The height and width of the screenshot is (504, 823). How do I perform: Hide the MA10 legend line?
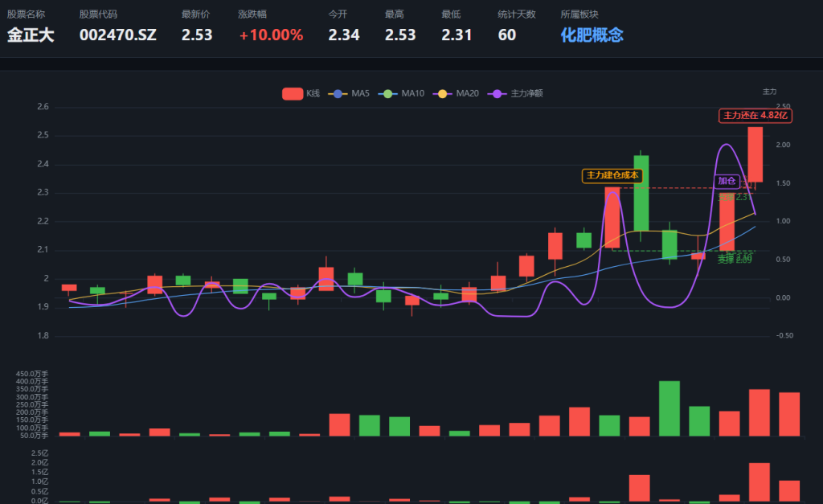[x=401, y=93]
